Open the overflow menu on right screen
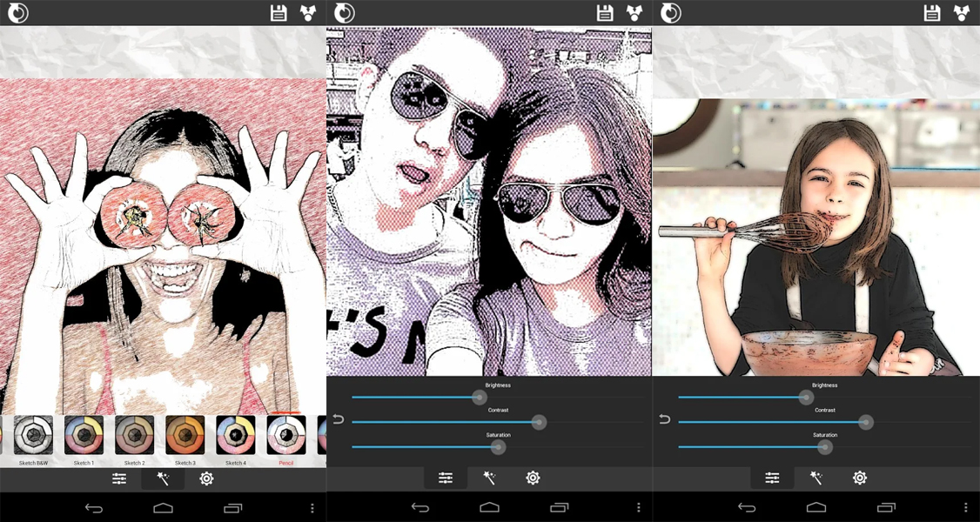 pos(965,507)
